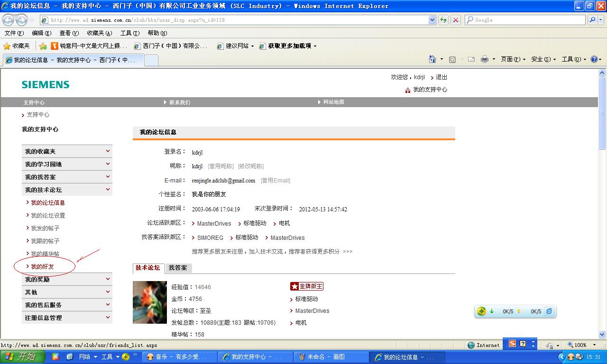This screenshot has width=607, height=364.
Task: Expand the 我的学习园地 sidebar section
Action: pos(67,164)
